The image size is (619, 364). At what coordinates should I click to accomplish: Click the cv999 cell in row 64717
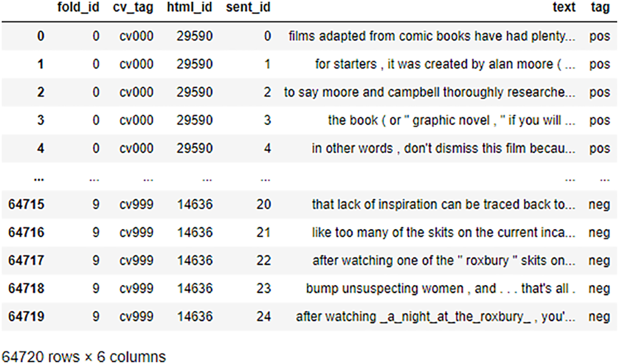coord(136,261)
